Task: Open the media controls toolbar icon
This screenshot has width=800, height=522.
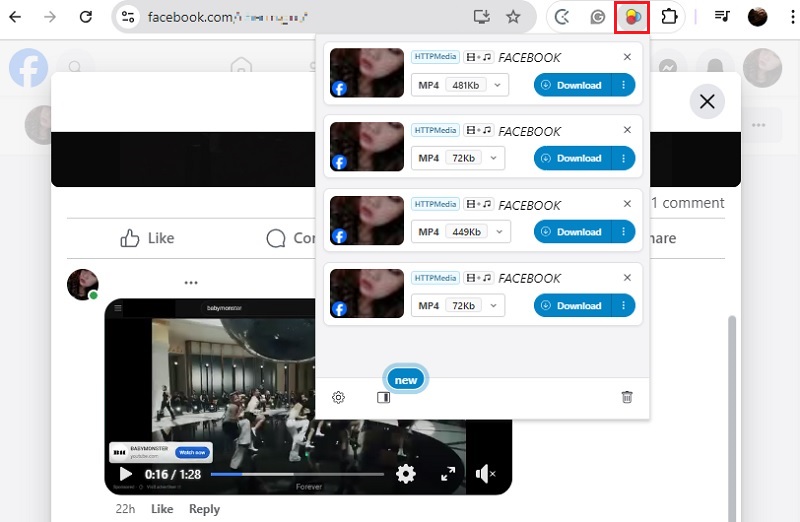Action: [722, 17]
